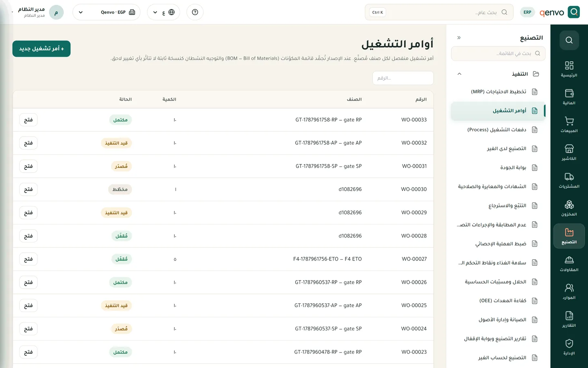Open دفعات التشغيل (Process) menu item
The image size is (588, 368).
pos(498,130)
